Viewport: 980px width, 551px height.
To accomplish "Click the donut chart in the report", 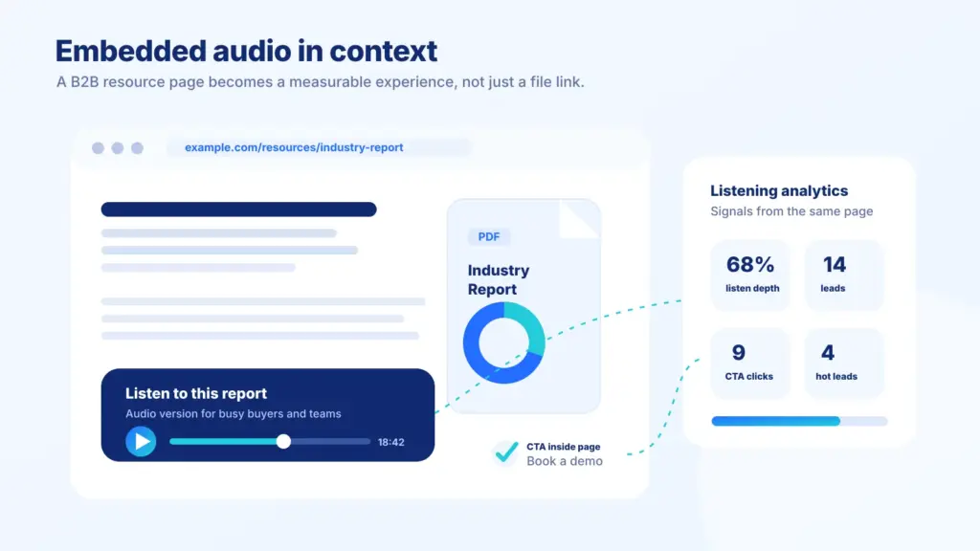I will pos(503,343).
